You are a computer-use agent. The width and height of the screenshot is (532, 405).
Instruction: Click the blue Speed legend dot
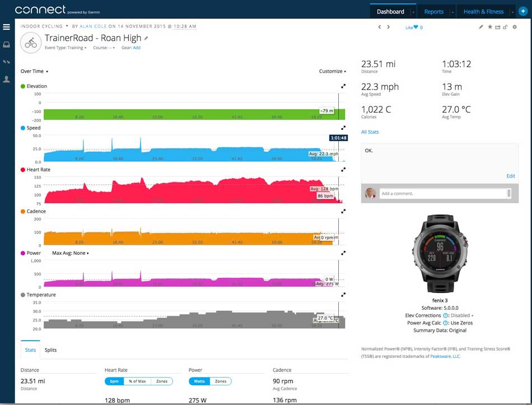[23, 128]
